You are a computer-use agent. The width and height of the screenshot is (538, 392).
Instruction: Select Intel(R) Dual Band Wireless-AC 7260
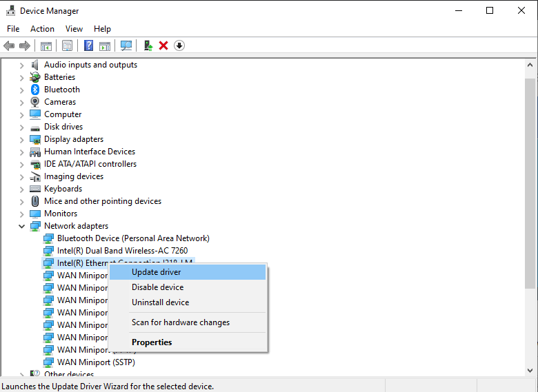(123, 251)
